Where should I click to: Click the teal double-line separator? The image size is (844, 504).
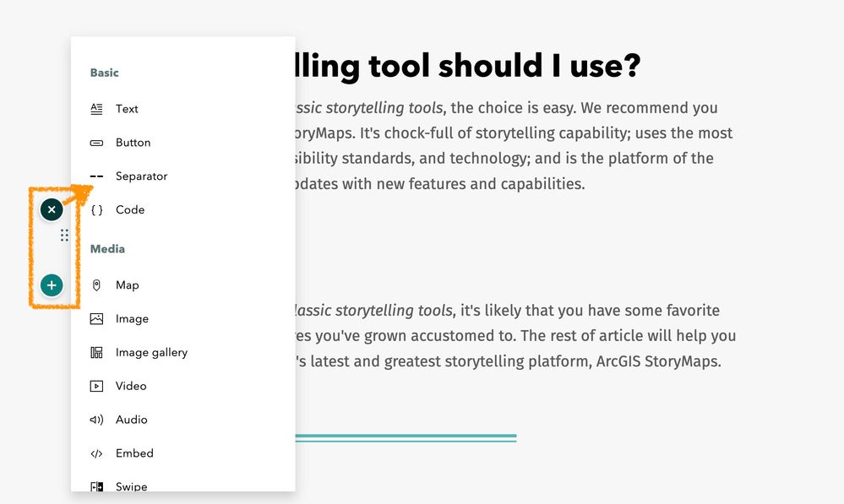406,438
